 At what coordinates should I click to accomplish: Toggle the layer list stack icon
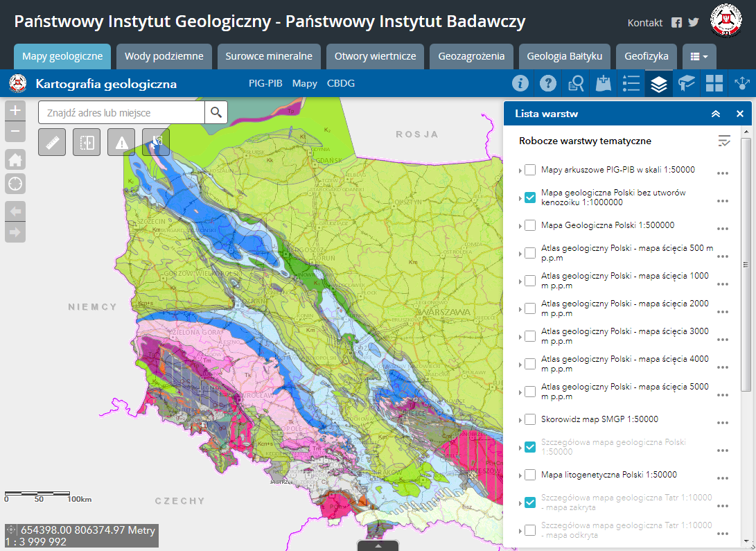click(x=658, y=83)
